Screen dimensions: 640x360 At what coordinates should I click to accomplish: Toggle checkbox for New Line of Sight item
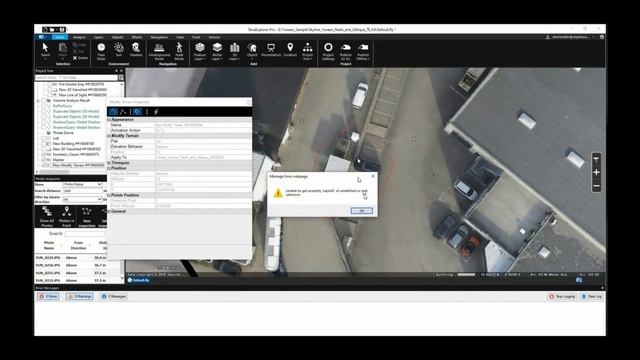click(x=49, y=95)
